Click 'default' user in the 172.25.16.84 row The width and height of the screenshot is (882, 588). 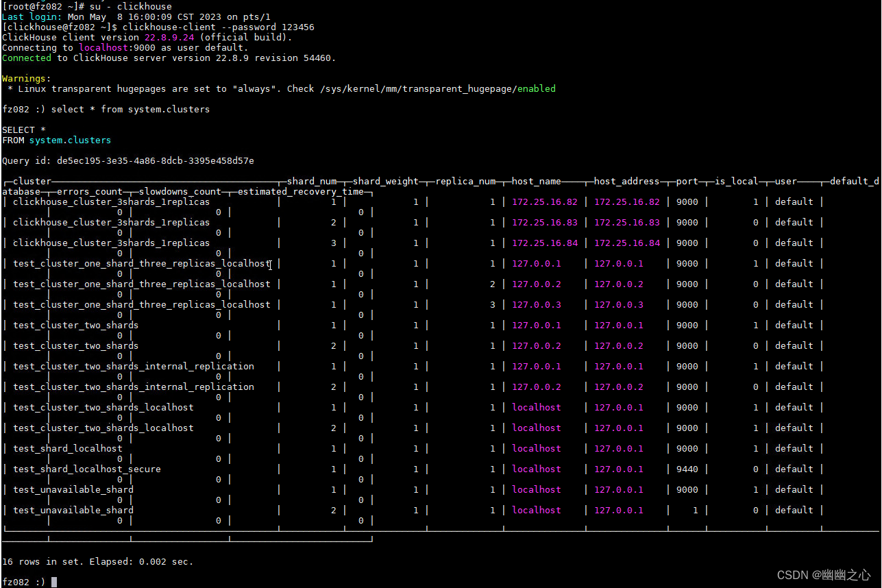click(794, 243)
